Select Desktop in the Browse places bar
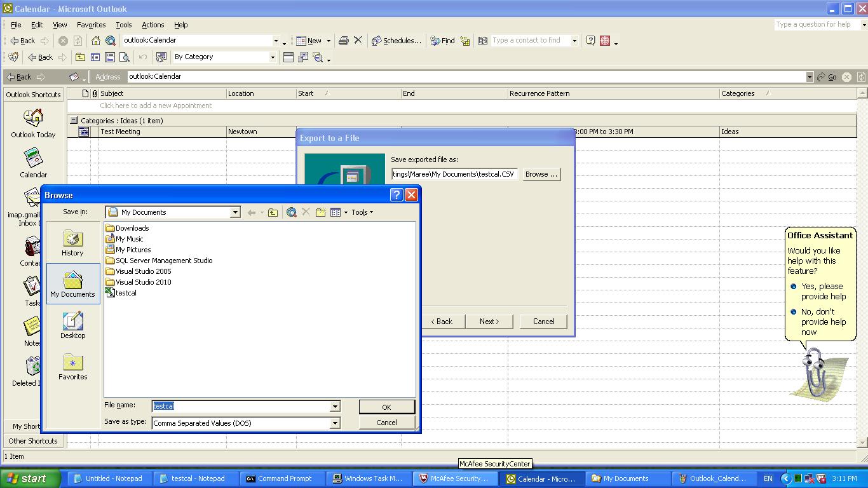868x488 pixels. (x=72, y=326)
